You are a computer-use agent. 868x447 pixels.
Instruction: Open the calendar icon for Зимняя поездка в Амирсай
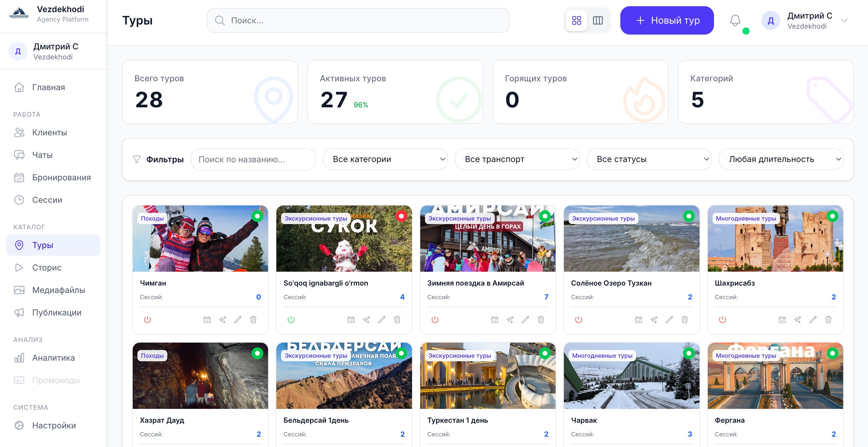[x=494, y=320]
